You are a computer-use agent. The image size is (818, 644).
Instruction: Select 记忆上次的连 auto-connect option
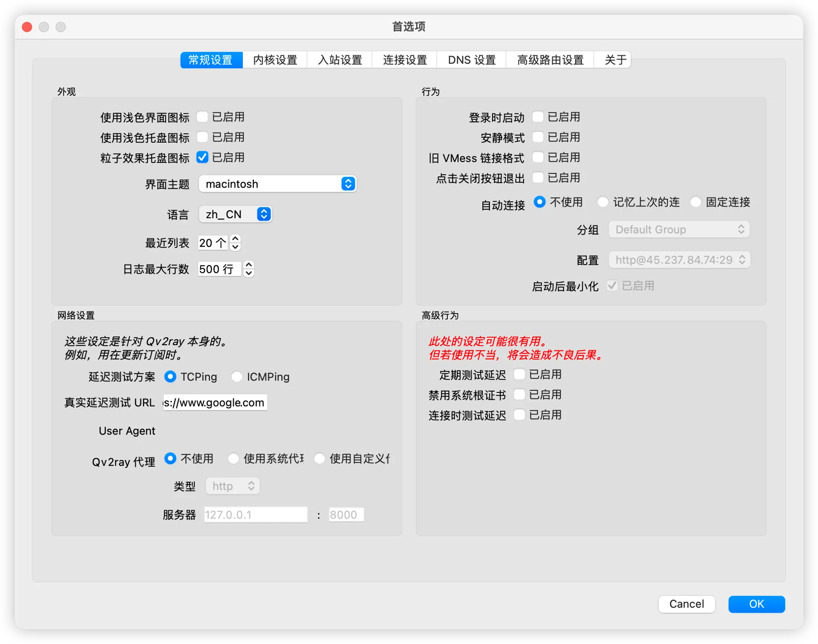(603, 202)
